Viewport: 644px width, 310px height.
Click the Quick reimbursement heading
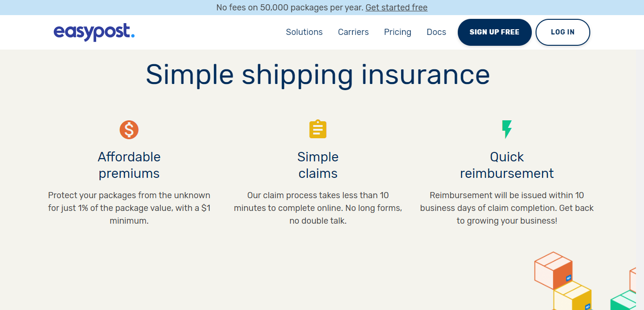click(x=507, y=165)
